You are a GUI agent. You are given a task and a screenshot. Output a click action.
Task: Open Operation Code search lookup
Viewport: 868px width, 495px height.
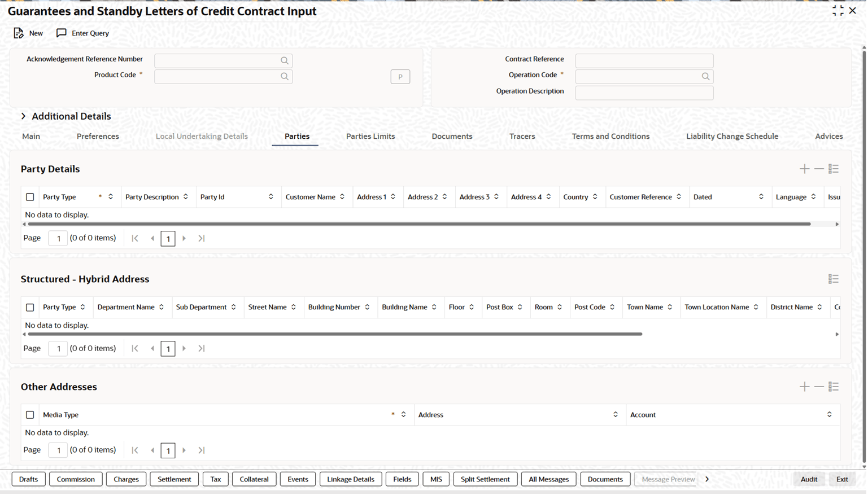click(705, 76)
